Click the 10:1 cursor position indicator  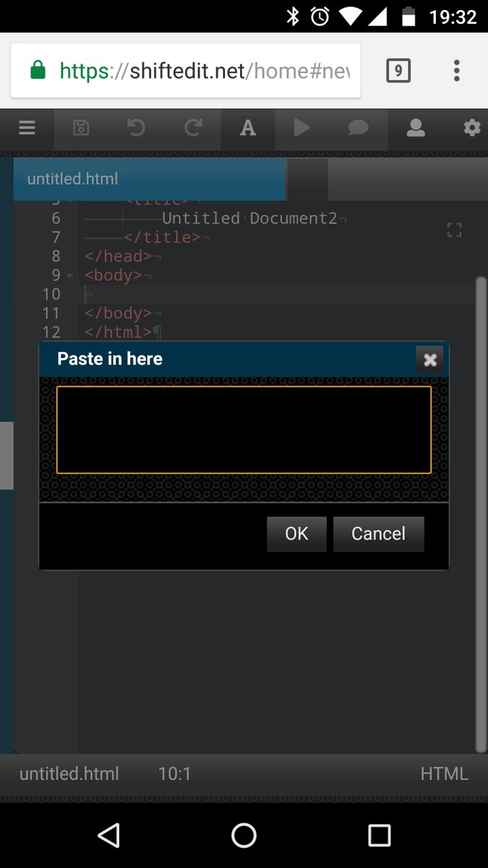tap(174, 774)
